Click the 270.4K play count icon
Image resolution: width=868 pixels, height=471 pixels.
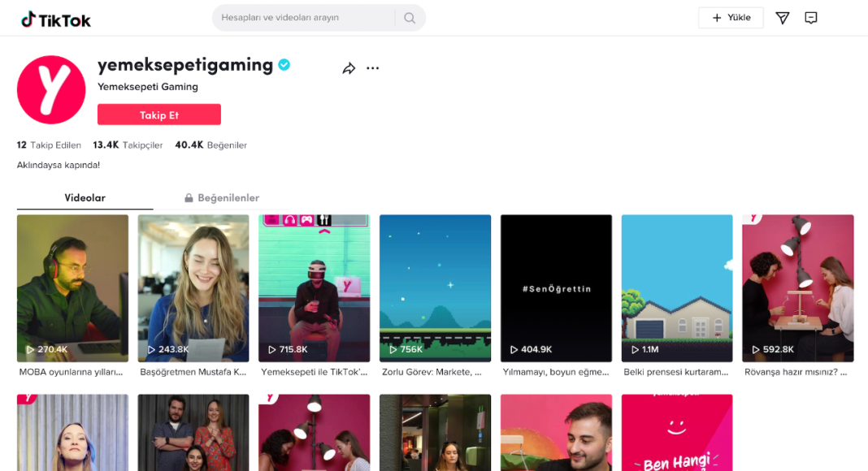tap(30, 349)
